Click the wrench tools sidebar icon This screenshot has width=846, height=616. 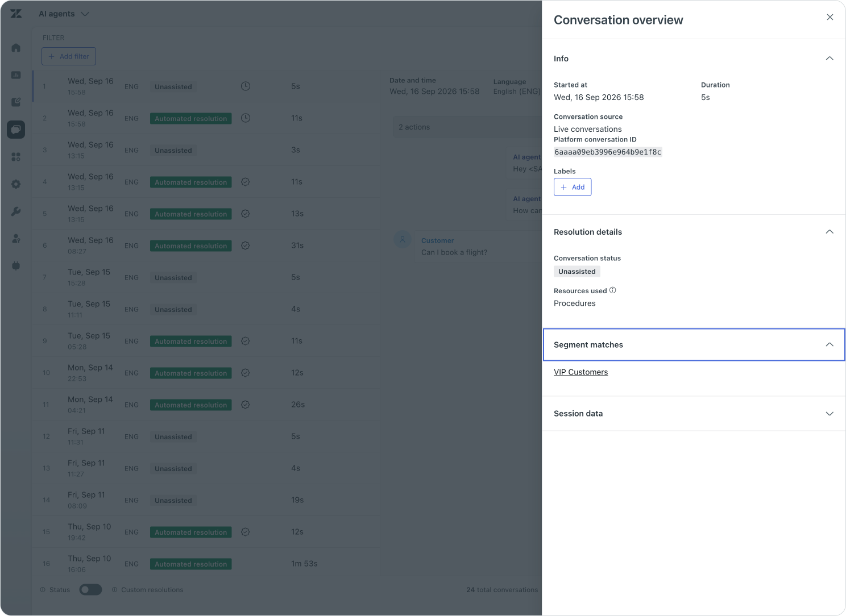tap(16, 211)
